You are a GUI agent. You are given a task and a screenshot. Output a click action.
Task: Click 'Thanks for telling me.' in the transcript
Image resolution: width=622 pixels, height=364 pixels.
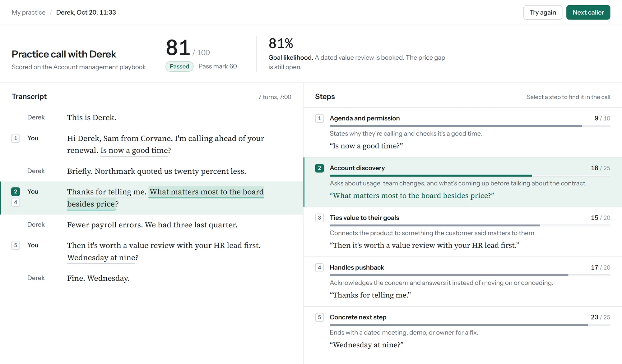106,192
